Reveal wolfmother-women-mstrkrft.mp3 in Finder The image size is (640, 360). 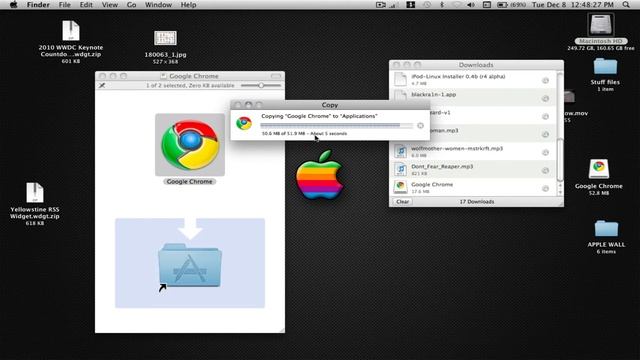[x=545, y=152]
